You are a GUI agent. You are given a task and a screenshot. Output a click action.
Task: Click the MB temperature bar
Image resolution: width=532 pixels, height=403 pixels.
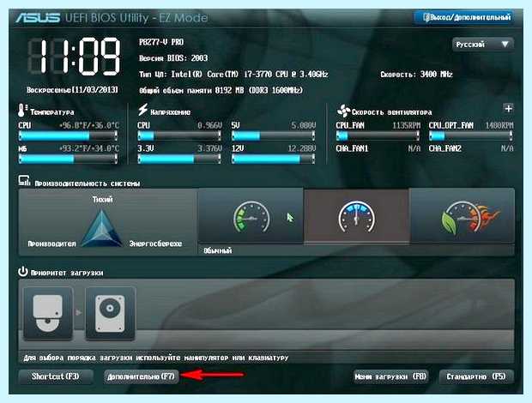point(68,159)
